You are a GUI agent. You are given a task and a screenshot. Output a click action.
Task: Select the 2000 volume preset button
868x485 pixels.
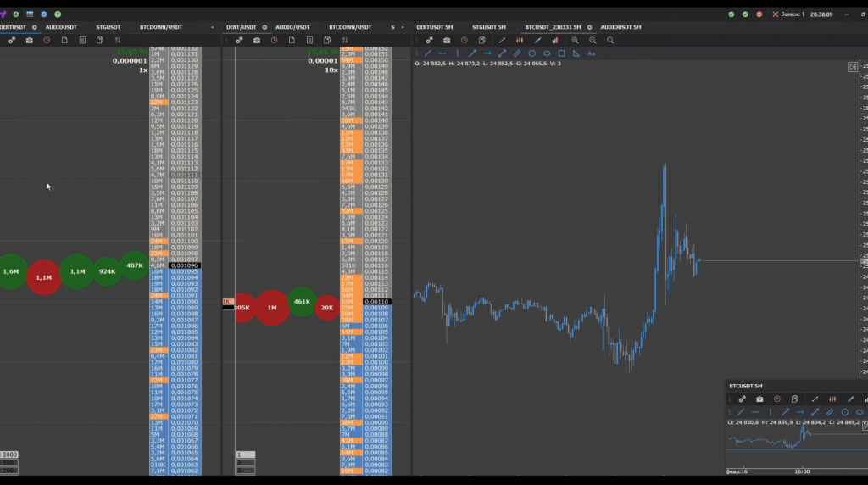click(x=9, y=454)
